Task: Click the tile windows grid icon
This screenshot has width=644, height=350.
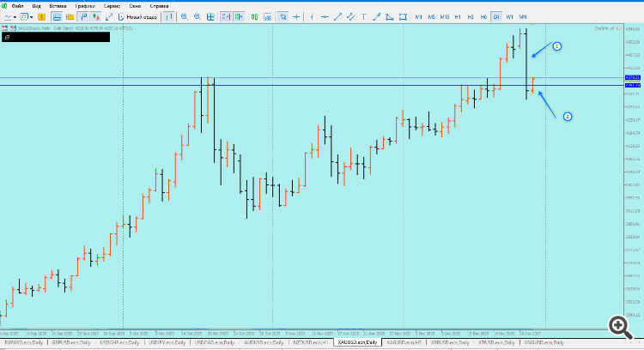Action: tap(210, 17)
